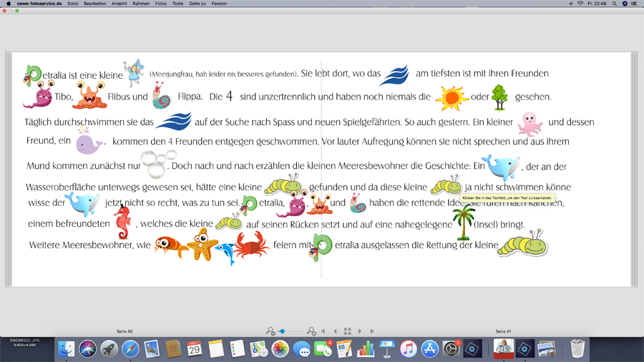
Task: Jump to the first page arrow
Action: pos(323,331)
